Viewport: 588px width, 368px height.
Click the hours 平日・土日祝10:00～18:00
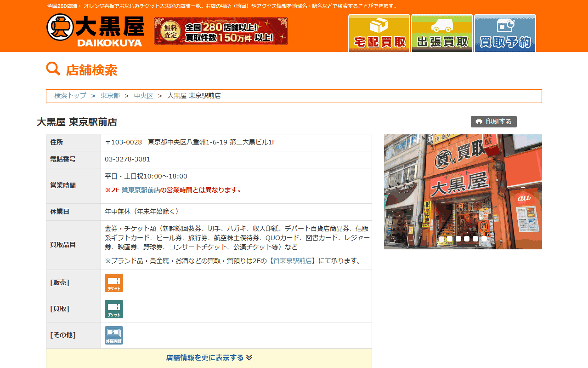[x=146, y=176]
